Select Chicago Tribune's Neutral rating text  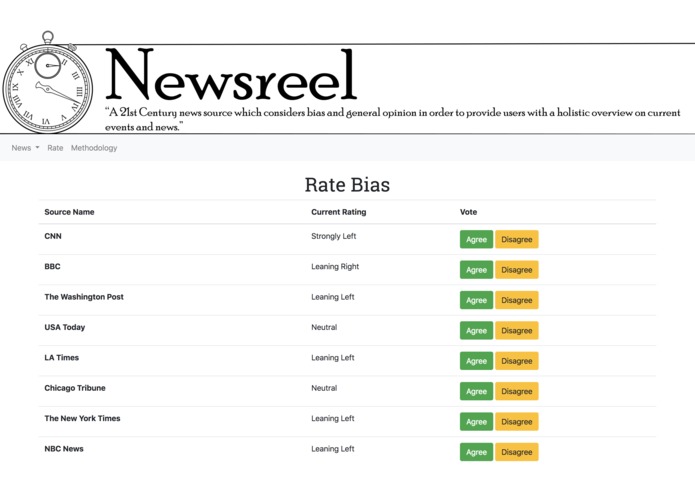tap(324, 388)
